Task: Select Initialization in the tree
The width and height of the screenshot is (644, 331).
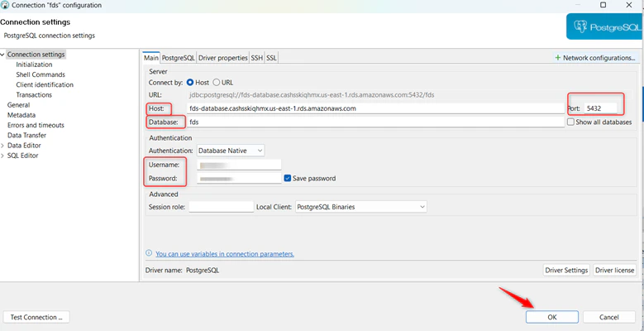Action: (x=34, y=65)
